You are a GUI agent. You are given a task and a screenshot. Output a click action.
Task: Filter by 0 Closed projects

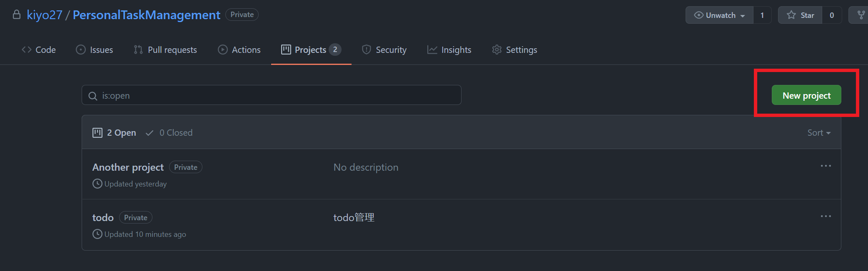(x=169, y=133)
